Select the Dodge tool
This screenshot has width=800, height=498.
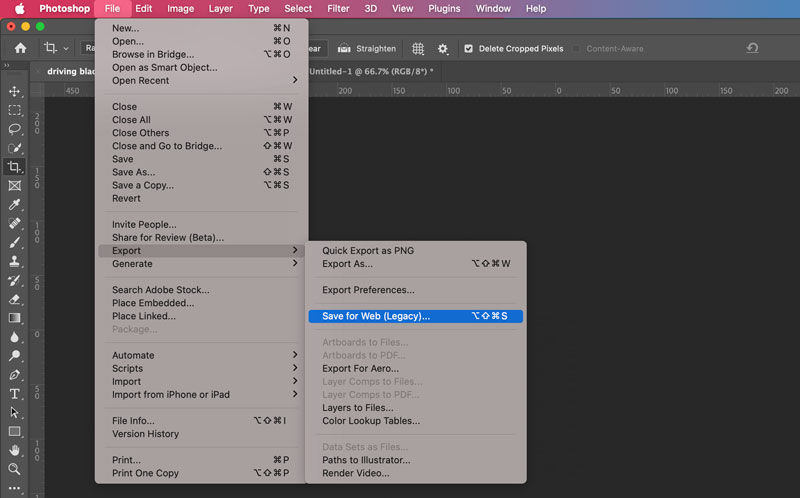pos(14,356)
